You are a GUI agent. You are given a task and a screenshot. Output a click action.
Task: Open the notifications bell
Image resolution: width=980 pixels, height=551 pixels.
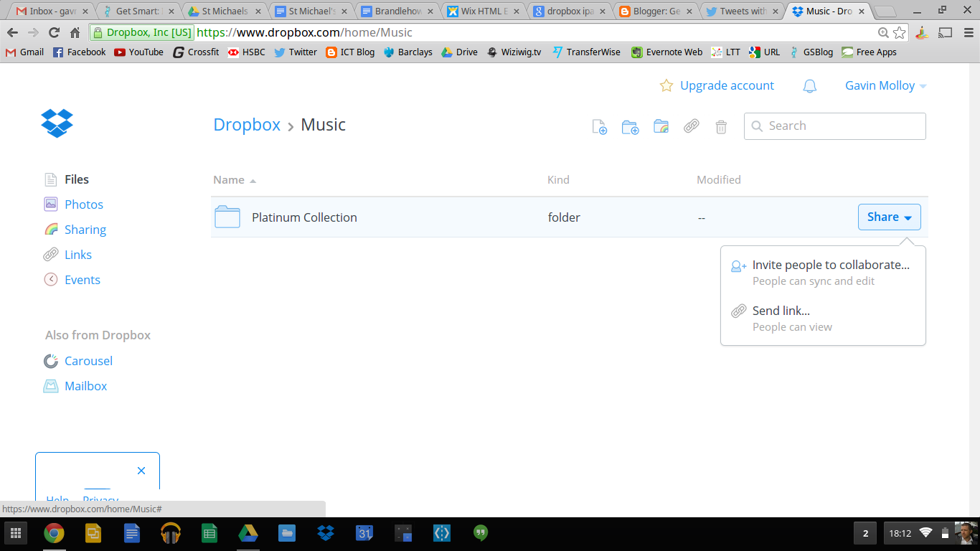[x=810, y=86]
